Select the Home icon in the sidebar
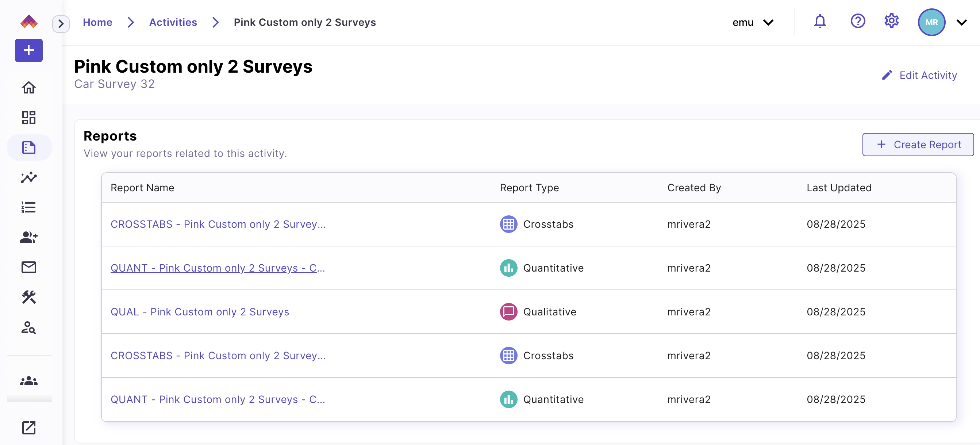Image resolution: width=980 pixels, height=445 pixels. point(28,87)
